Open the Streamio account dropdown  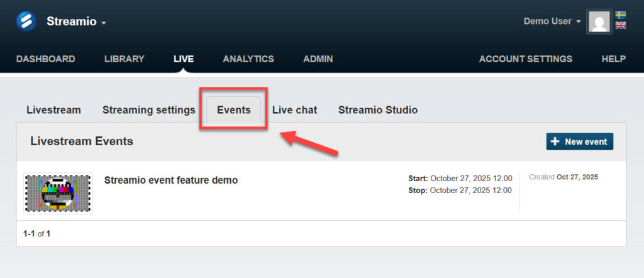point(76,21)
